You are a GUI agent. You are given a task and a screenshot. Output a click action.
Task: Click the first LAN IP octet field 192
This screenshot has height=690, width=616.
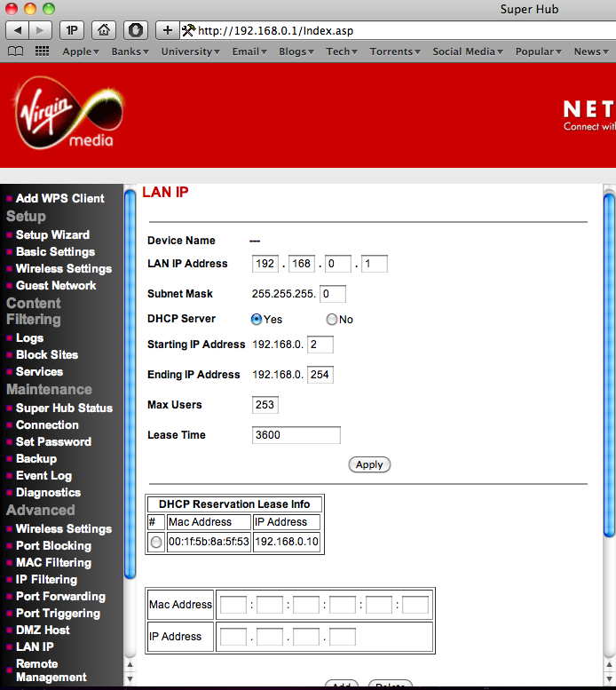pyautogui.click(x=265, y=264)
